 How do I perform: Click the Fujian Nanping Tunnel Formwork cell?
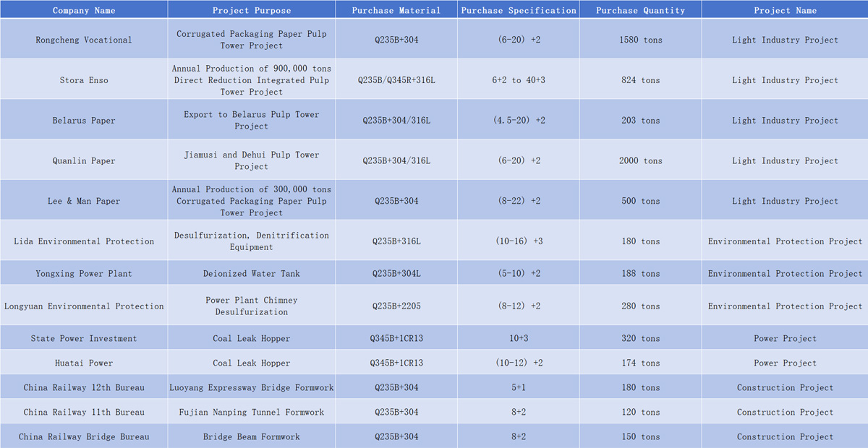252,412
